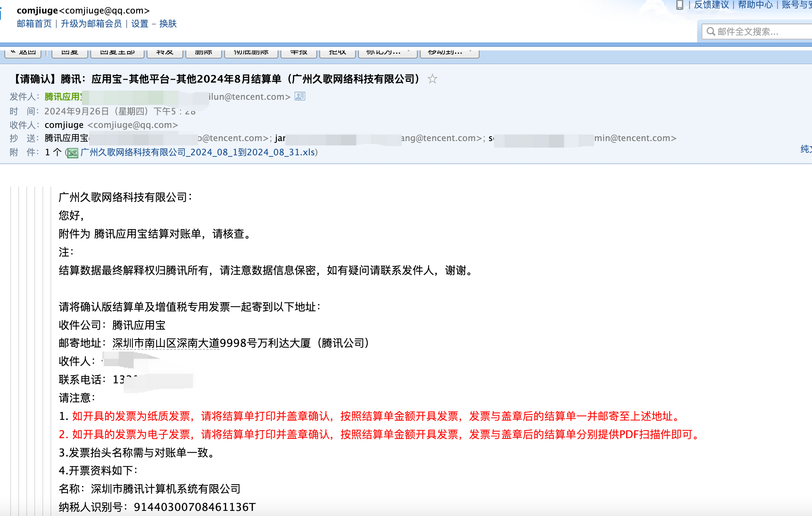Click sender name 腾讯应用宝 in green

coord(63,97)
